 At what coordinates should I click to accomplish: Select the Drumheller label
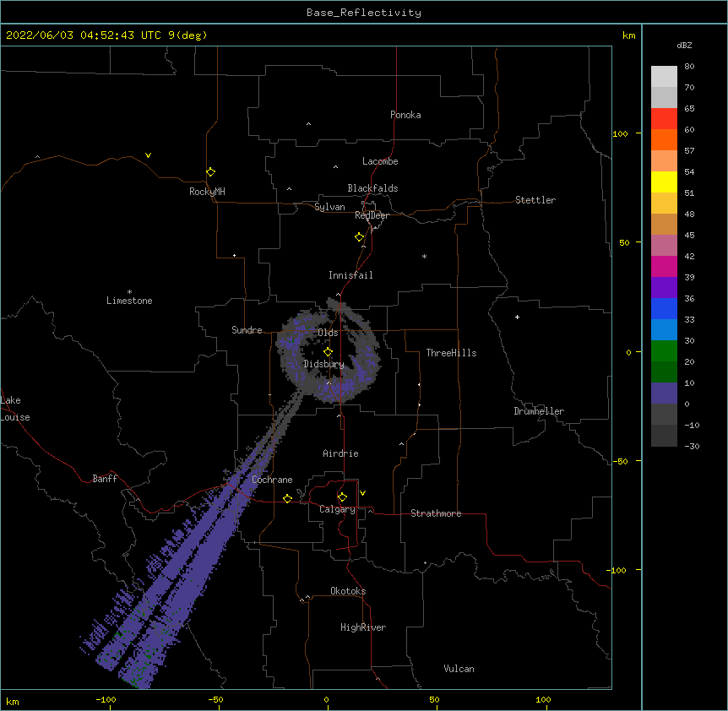point(539,411)
